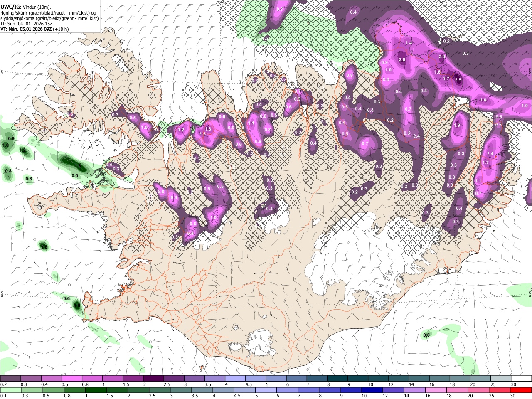Click the "VT: Mán. 05.01.2026 09Z" valid time
Screen dimensions: 532x399
[x=26, y=29]
